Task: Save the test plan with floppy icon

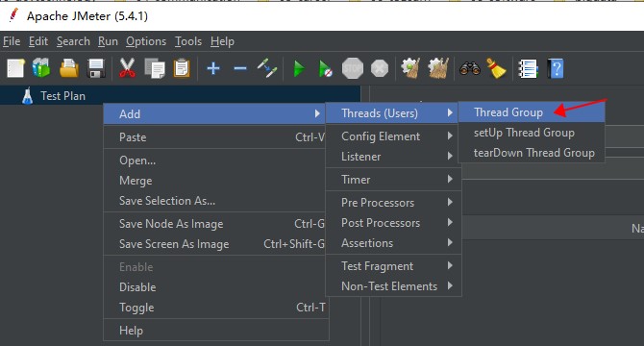Action: tap(96, 68)
